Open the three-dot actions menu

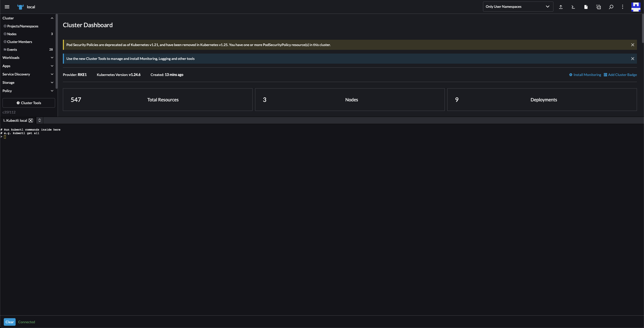tap(622, 7)
